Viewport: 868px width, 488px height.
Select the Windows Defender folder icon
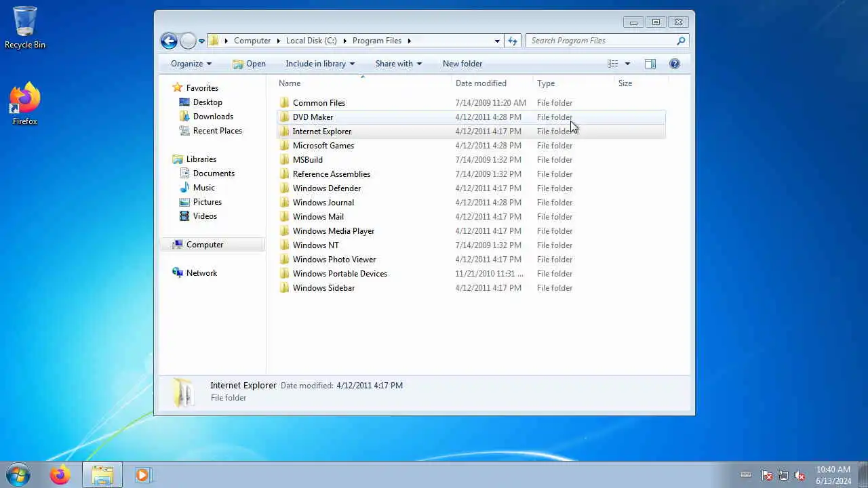(285, 188)
